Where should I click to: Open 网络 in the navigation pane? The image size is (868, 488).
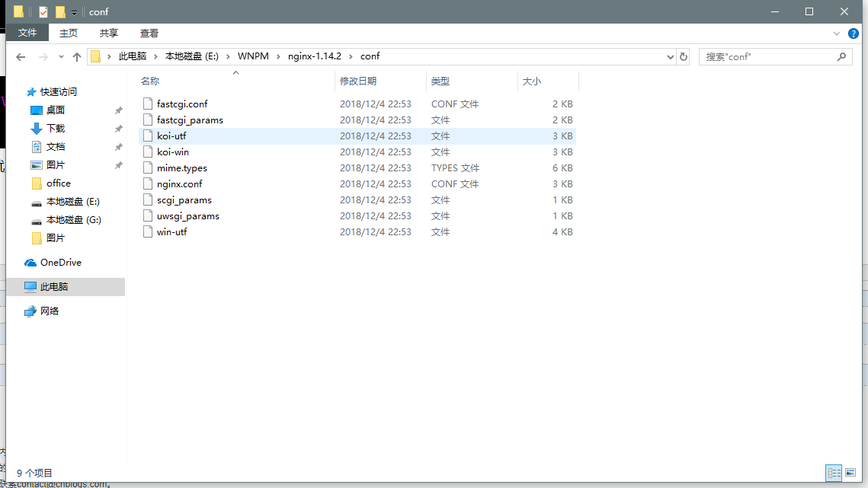pyautogui.click(x=50, y=311)
